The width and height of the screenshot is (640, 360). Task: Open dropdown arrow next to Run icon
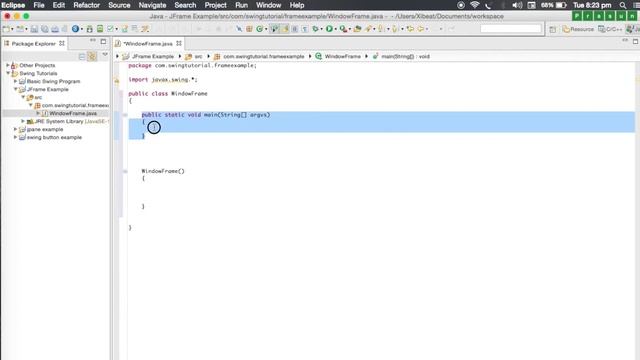click(x=336, y=29)
